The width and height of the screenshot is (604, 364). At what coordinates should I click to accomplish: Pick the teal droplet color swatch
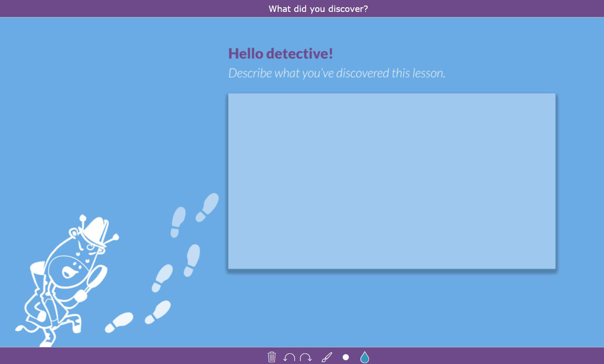tap(364, 357)
